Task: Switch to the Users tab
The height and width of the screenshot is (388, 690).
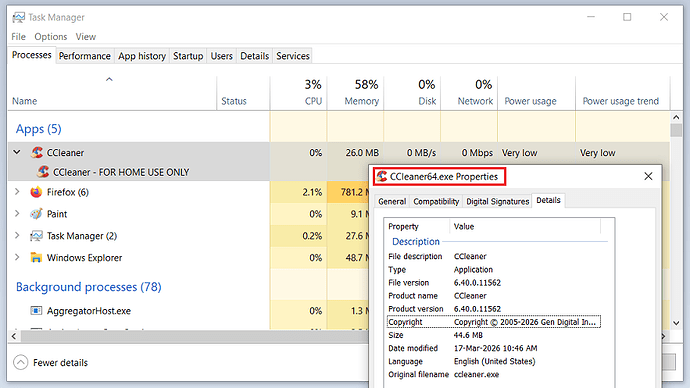Action: (x=221, y=56)
